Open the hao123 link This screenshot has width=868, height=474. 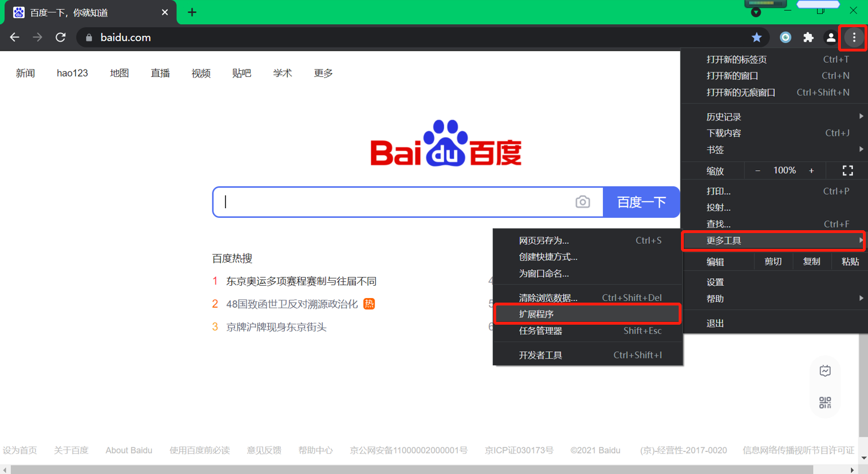[72, 73]
